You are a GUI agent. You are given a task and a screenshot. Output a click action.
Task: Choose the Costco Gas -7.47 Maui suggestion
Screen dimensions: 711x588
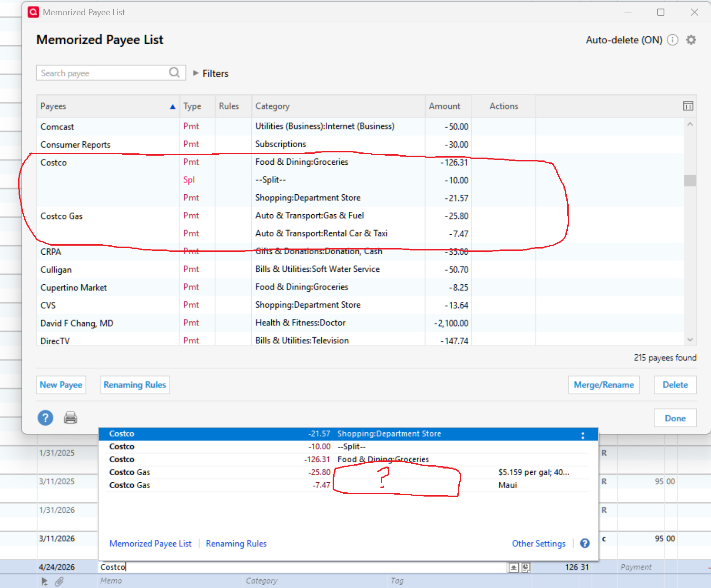click(x=348, y=485)
